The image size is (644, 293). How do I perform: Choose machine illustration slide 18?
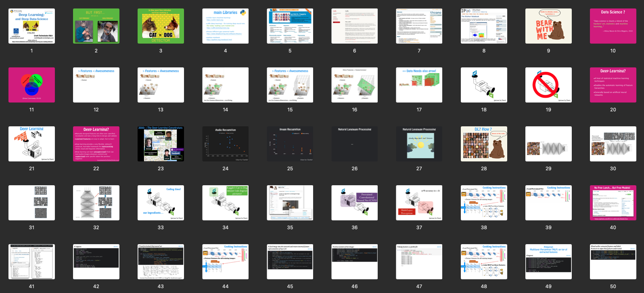pyautogui.click(x=484, y=85)
